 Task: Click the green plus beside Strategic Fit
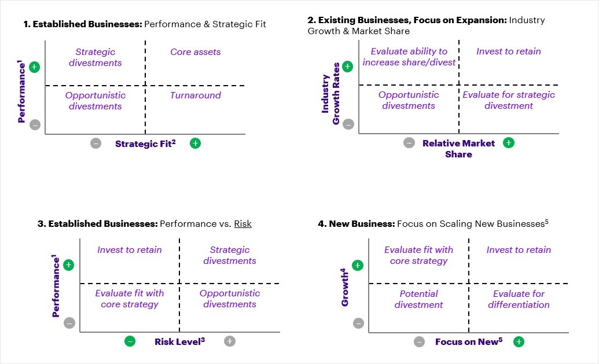tap(196, 143)
